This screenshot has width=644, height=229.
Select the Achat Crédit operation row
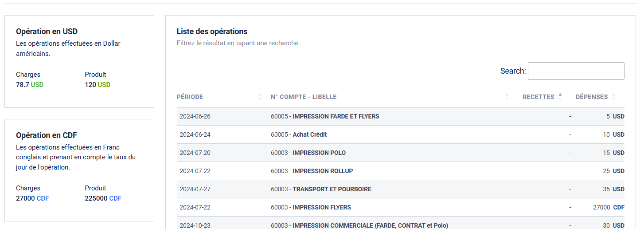tap(309, 134)
